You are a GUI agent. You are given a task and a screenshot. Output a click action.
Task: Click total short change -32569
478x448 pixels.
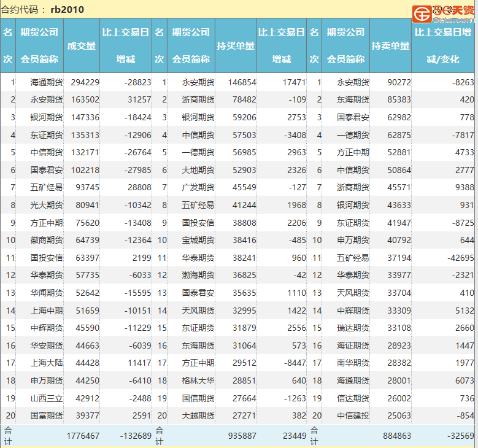coord(461,436)
